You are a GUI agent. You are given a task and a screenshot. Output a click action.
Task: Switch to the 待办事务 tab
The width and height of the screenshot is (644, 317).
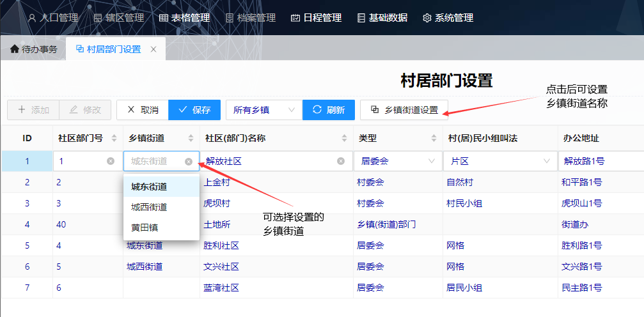(33, 49)
